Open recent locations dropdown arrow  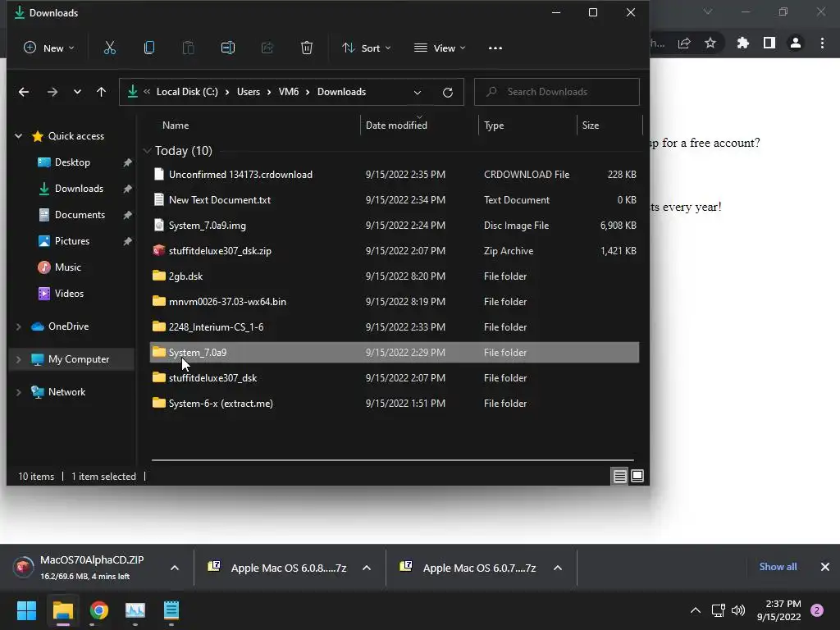77,92
